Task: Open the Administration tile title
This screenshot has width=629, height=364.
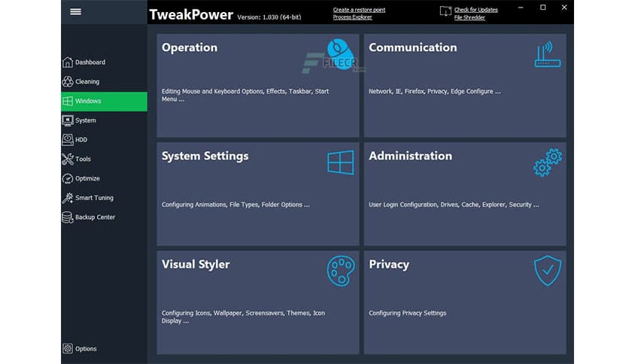Action: pyautogui.click(x=410, y=156)
